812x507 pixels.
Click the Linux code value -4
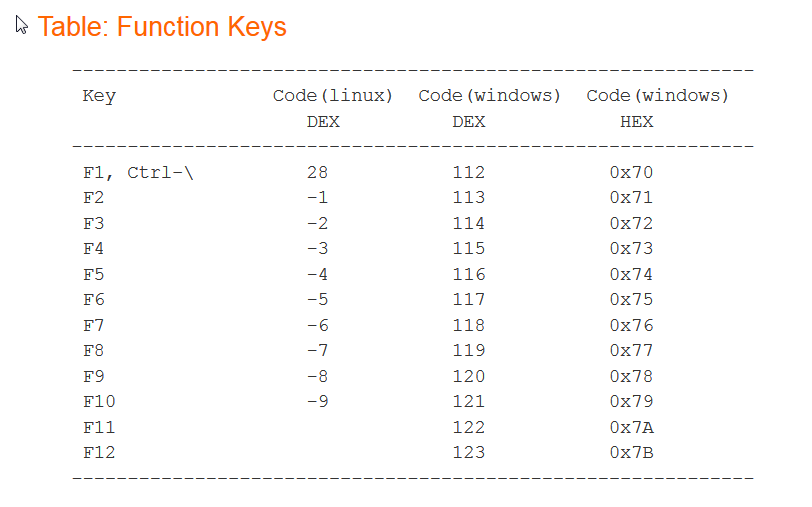click(318, 274)
